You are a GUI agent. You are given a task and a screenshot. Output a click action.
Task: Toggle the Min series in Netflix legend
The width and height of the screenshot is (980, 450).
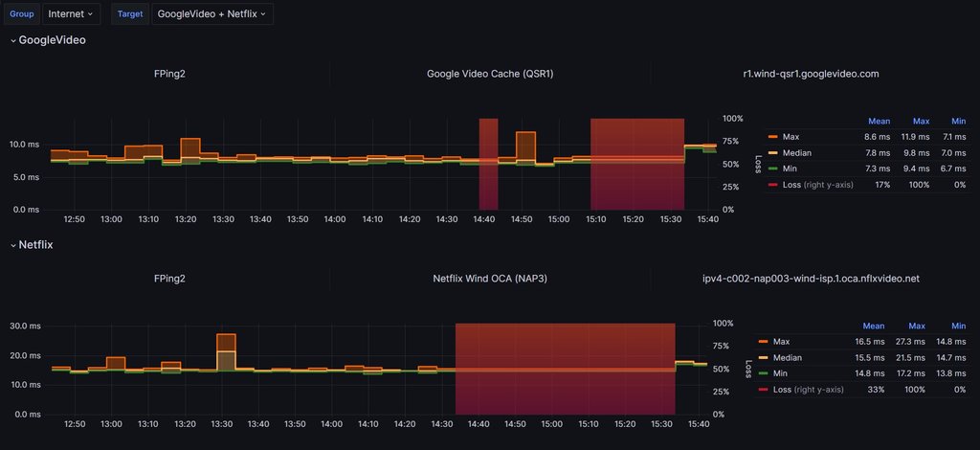tap(781, 373)
